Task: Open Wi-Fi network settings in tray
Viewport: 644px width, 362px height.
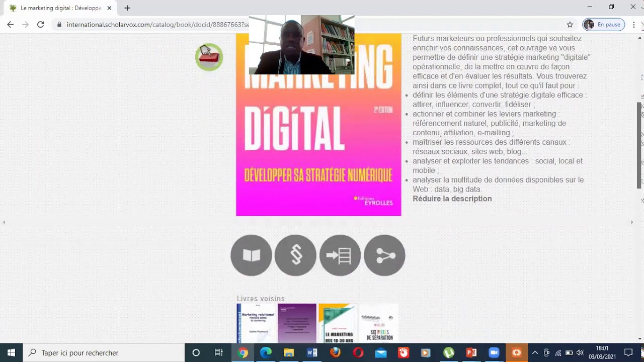Action: point(558,352)
